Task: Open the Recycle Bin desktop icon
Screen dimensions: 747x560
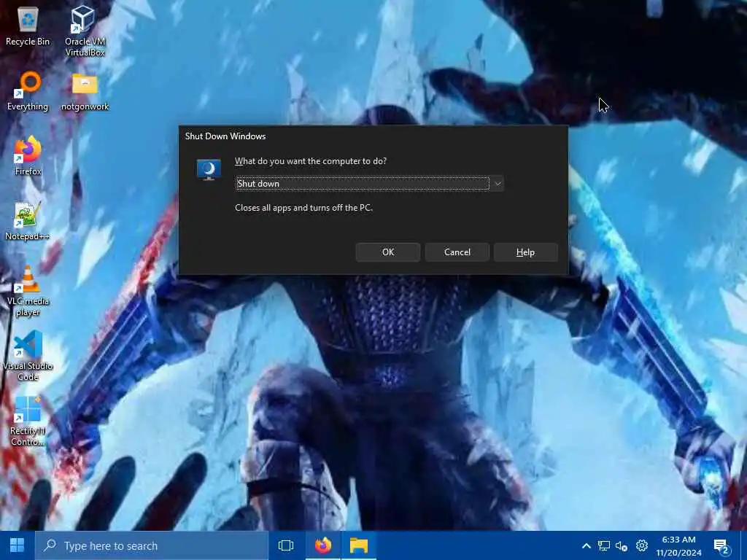Action: click(28, 26)
